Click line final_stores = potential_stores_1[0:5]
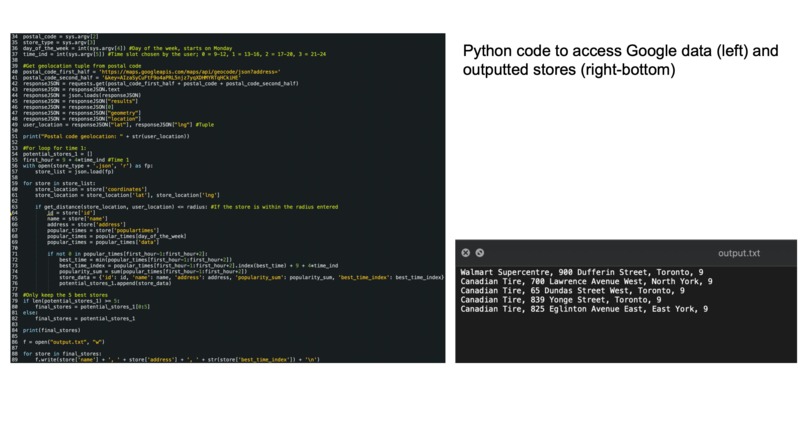 pos(93,306)
